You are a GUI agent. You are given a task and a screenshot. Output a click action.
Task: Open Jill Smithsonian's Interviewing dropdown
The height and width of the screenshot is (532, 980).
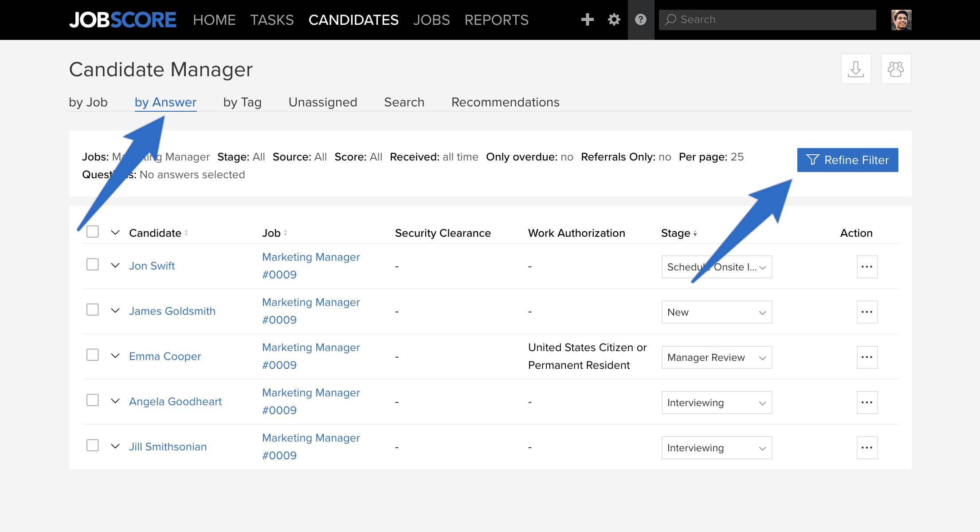(717, 448)
